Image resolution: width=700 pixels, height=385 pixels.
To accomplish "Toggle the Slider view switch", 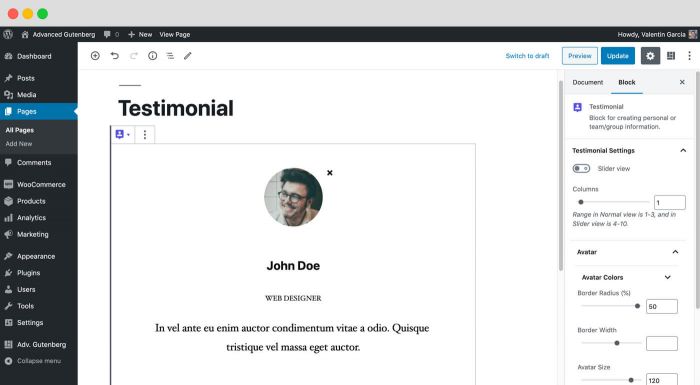I will click(581, 168).
